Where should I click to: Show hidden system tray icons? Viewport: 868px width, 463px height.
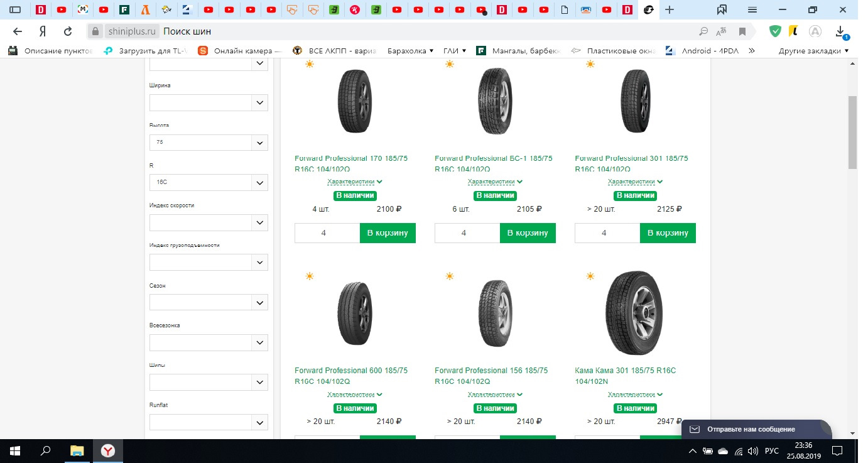(x=692, y=450)
